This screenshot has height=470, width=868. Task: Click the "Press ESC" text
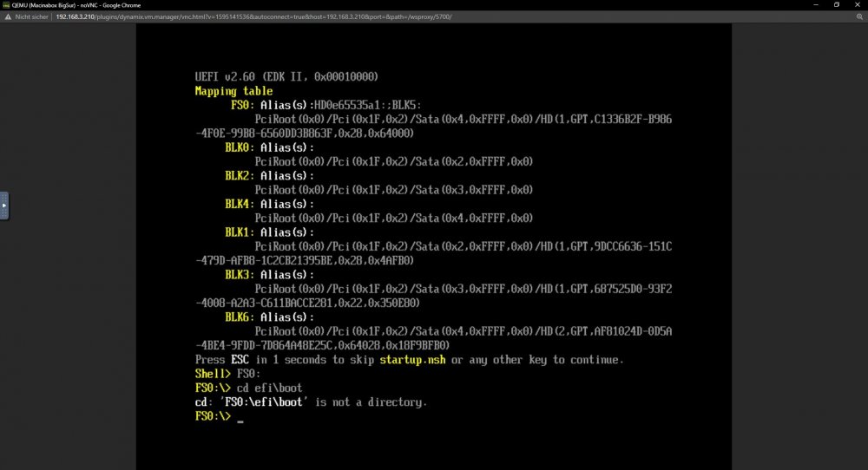click(x=222, y=359)
